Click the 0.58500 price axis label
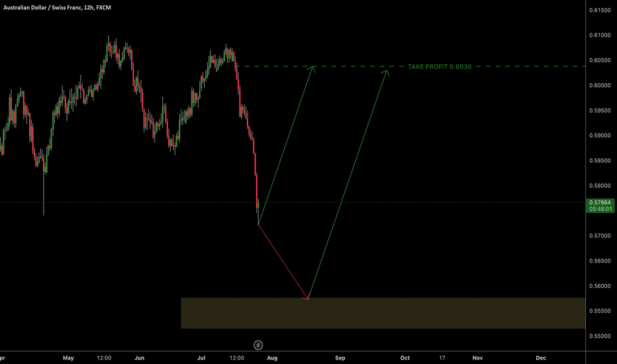 point(600,161)
